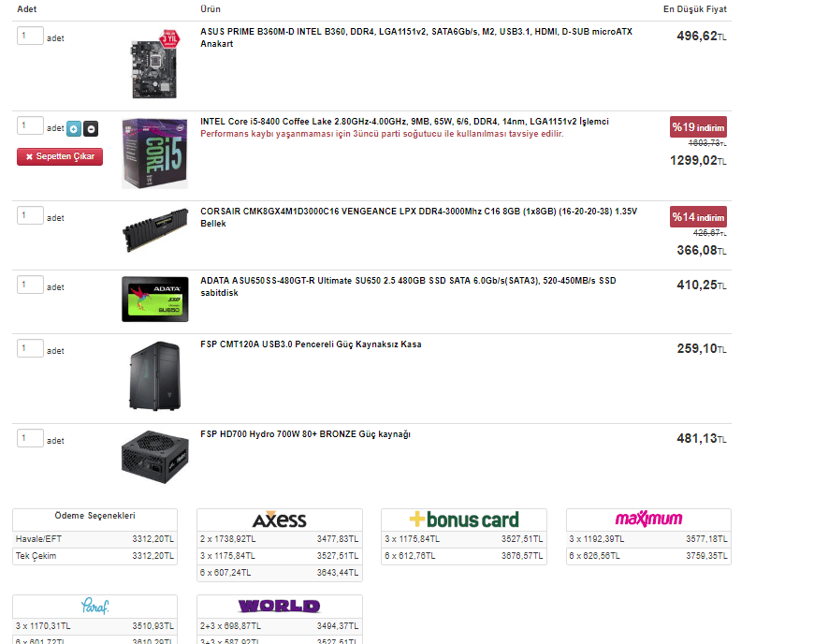Remove processor with Sepetten Çıkar button
Image resolution: width=814 pixels, height=644 pixels.
[60, 156]
